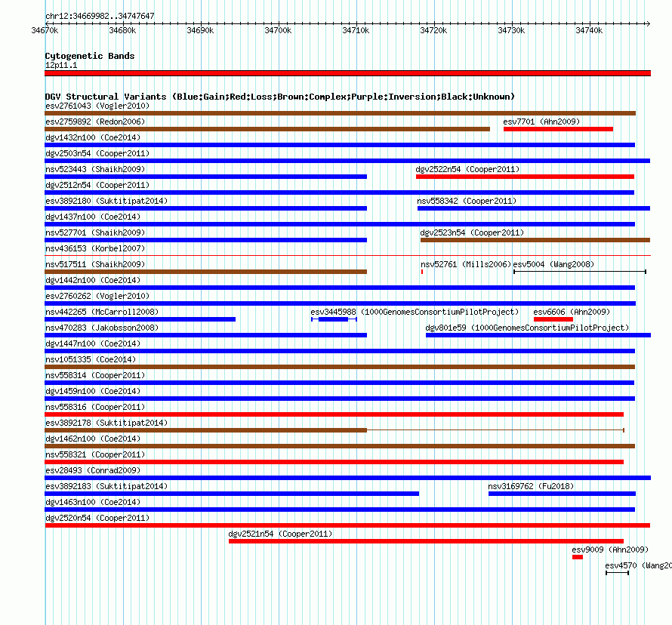
Task: Select the dgv801e59 (1000GenomesConsortiumPilotProject) label
Action: [x=527, y=328]
